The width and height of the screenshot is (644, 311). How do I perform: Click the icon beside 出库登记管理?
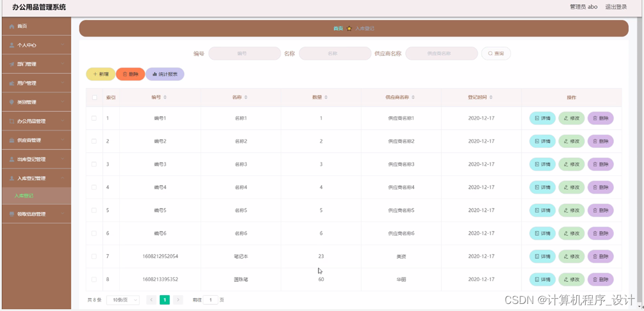12,159
